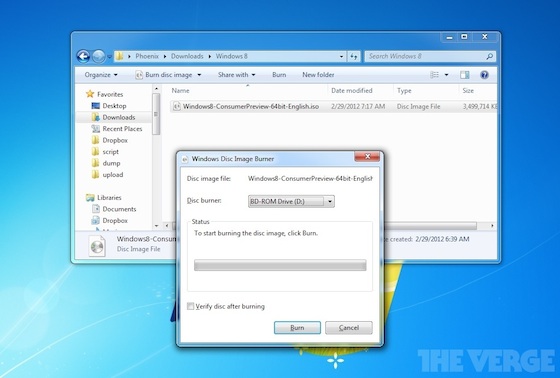Click the forward navigation arrow
The image size is (560, 378).
99,56
